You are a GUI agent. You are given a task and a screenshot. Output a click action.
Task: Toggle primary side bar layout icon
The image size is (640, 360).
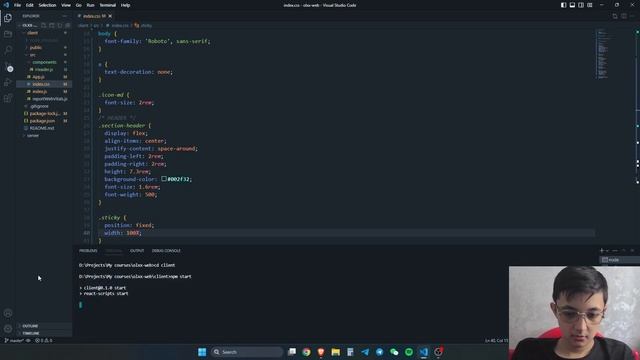pos(563,5)
